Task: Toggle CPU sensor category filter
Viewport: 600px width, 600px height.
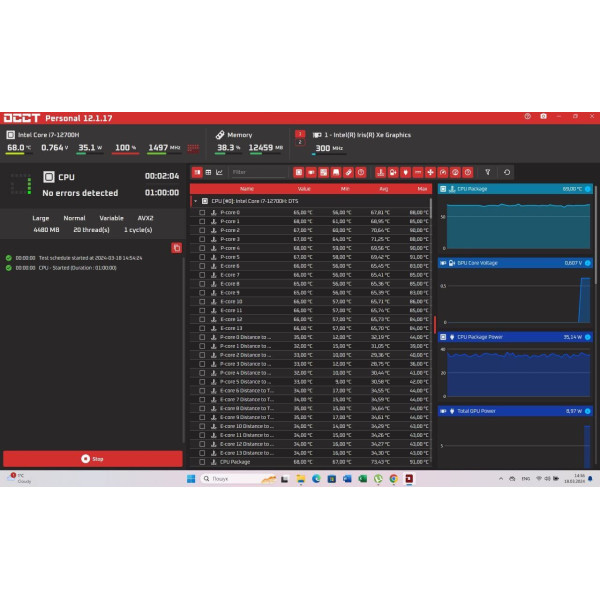Action: (x=298, y=173)
